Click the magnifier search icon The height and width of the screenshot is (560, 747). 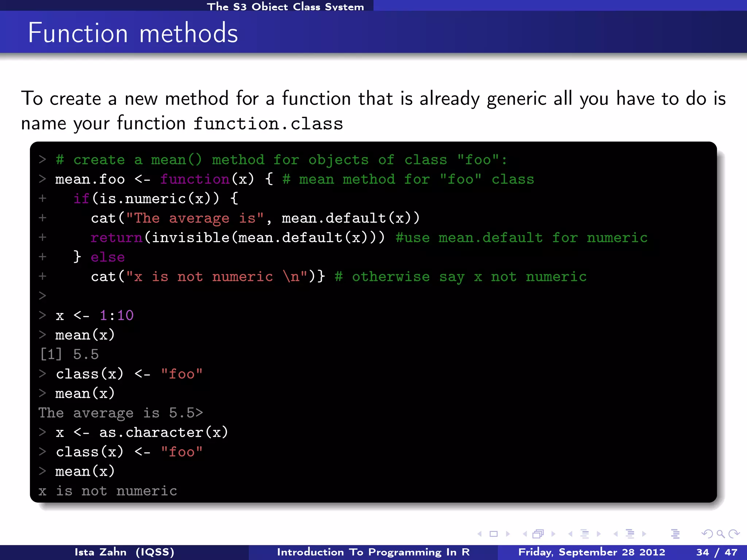(x=720, y=534)
